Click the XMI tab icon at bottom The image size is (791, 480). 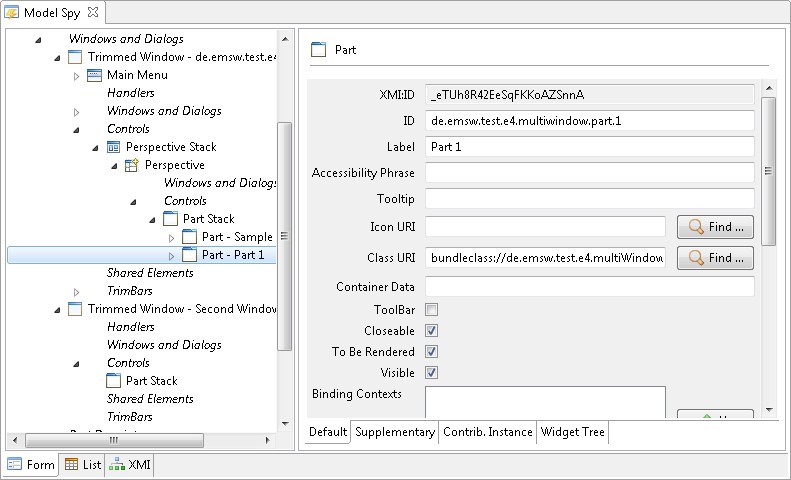click(117, 465)
